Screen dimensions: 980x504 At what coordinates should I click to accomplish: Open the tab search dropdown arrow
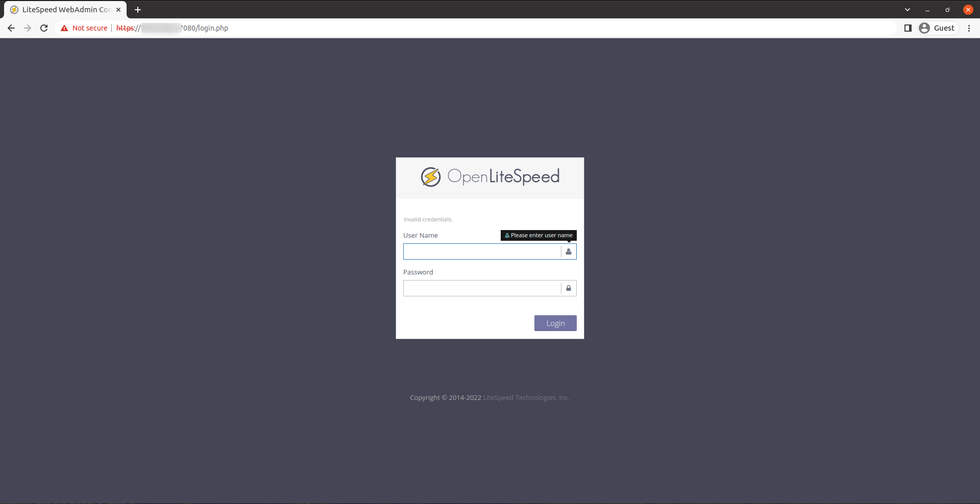click(x=908, y=10)
